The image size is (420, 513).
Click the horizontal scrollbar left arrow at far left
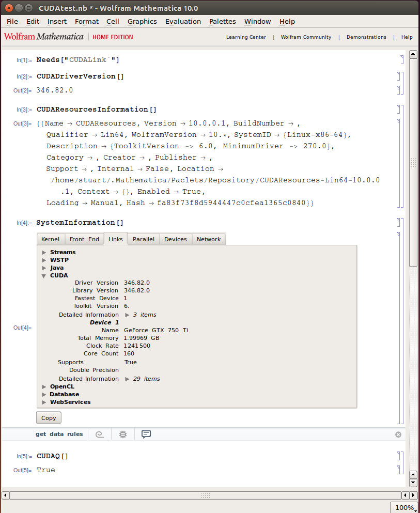click(5, 495)
